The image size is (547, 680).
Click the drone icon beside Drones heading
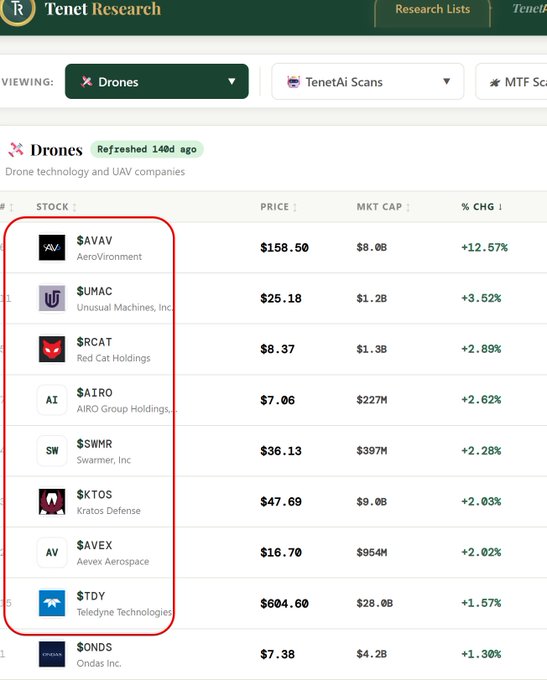[16, 150]
